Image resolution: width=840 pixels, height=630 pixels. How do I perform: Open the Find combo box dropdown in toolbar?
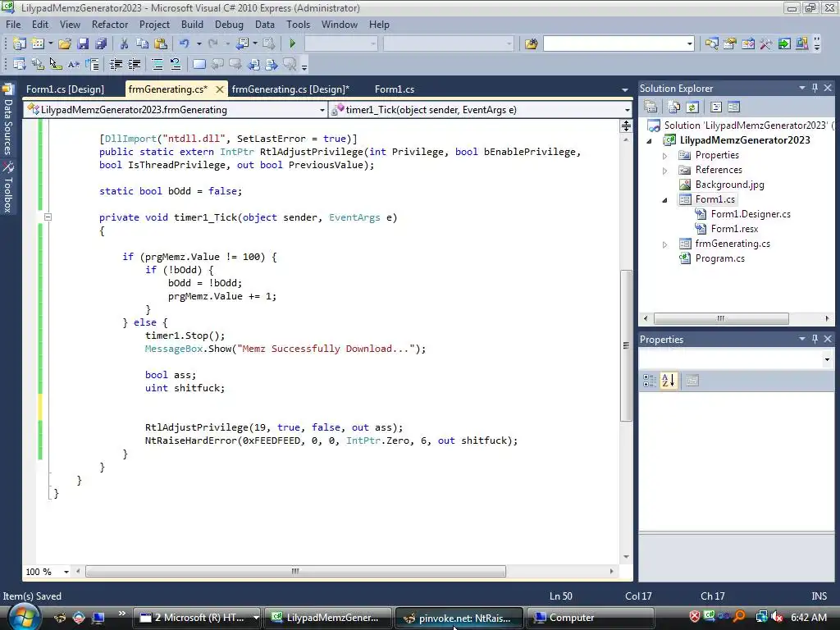point(689,44)
